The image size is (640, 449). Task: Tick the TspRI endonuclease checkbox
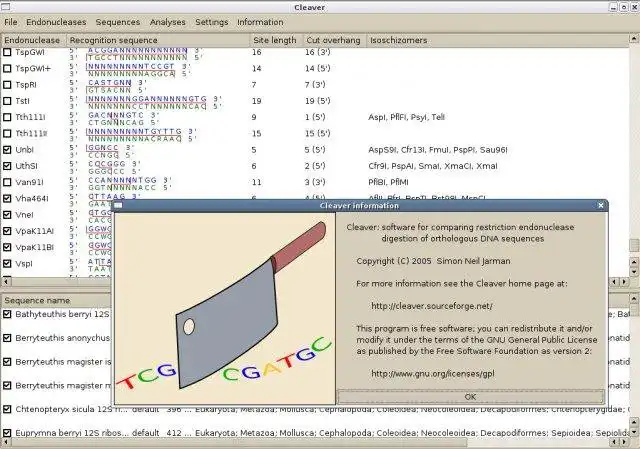pyautogui.click(x=7, y=85)
